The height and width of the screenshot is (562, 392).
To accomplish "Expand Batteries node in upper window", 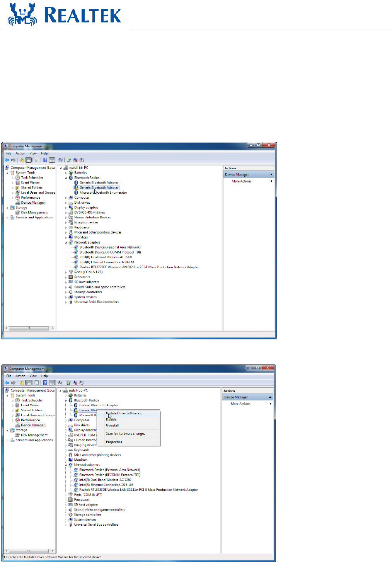I will pyautogui.click(x=66, y=173).
